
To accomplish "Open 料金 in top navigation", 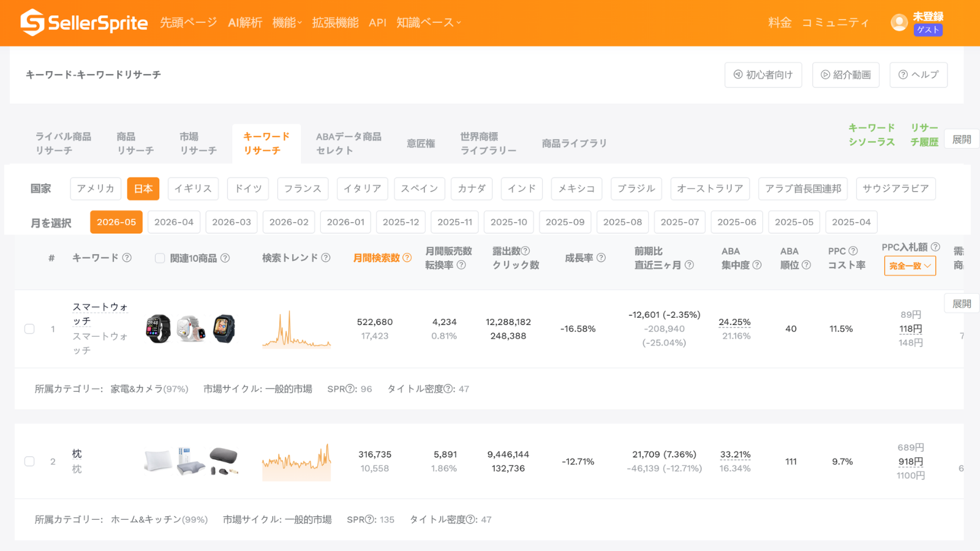I will click(780, 23).
